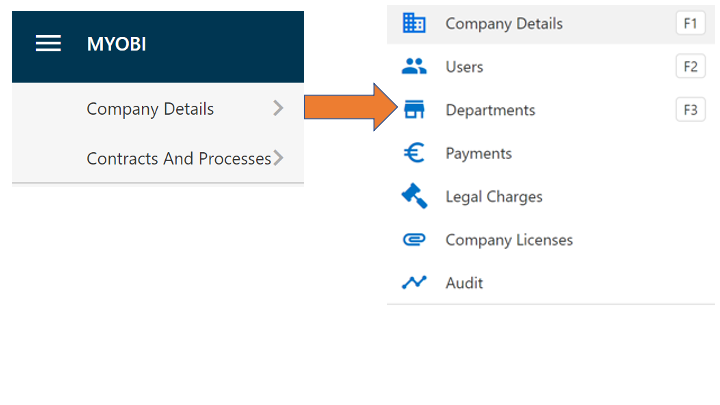Select Company Details in left sidebar

(x=158, y=109)
